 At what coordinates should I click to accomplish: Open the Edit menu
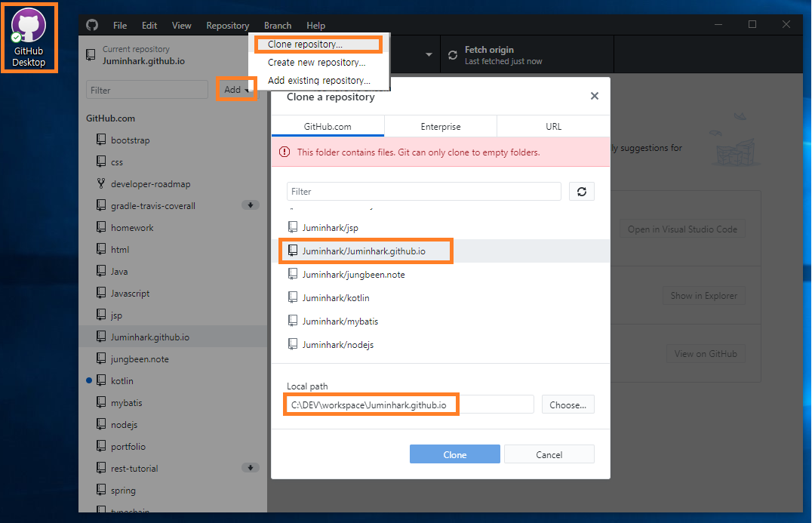[x=149, y=26]
